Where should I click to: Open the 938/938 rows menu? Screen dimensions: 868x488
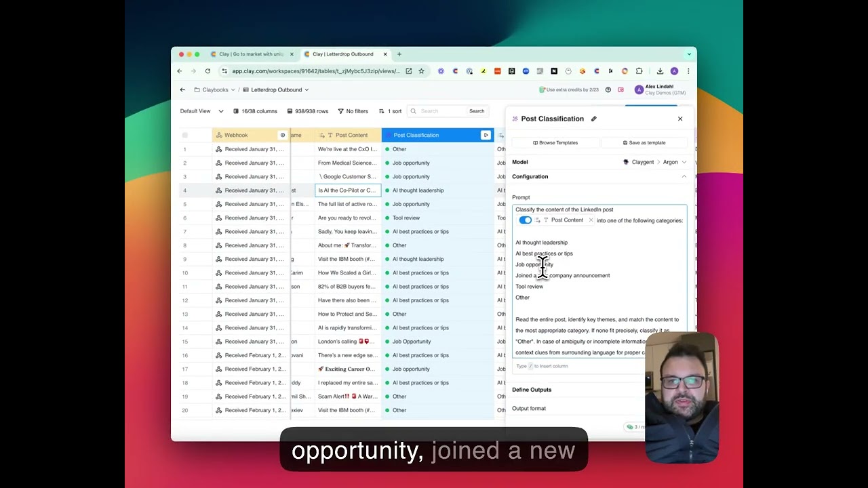click(x=307, y=111)
